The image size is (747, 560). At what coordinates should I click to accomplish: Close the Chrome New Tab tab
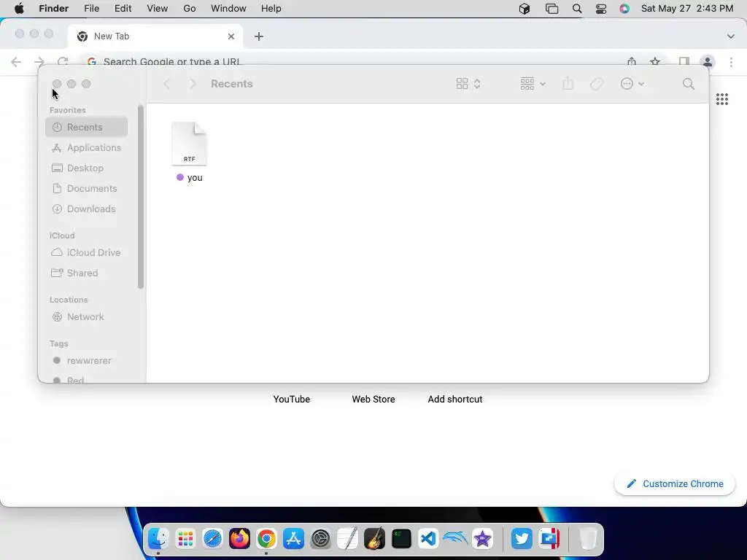pos(231,36)
